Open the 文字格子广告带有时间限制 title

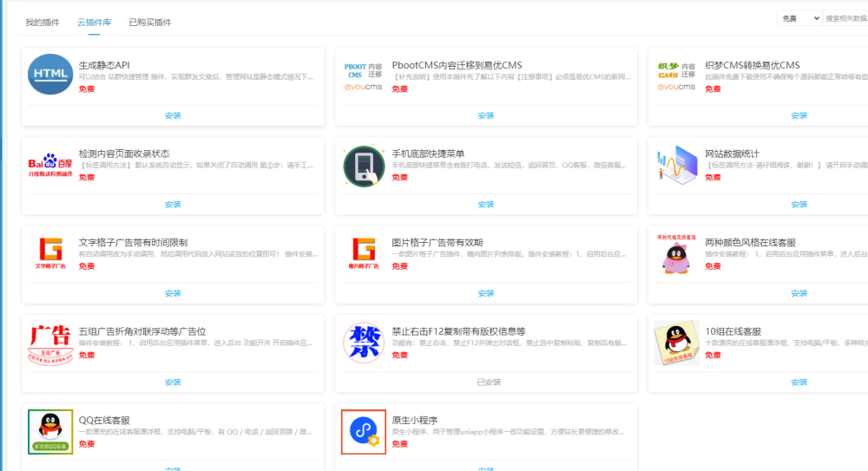point(133,242)
